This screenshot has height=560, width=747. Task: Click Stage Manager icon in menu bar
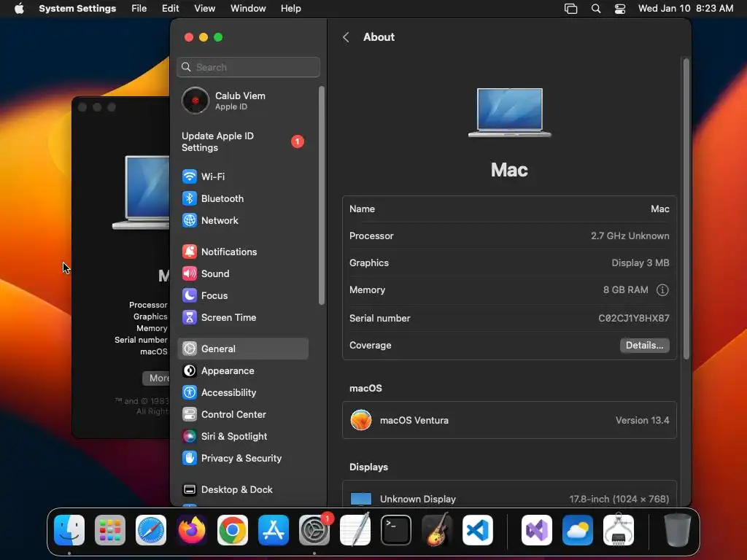[x=570, y=9]
